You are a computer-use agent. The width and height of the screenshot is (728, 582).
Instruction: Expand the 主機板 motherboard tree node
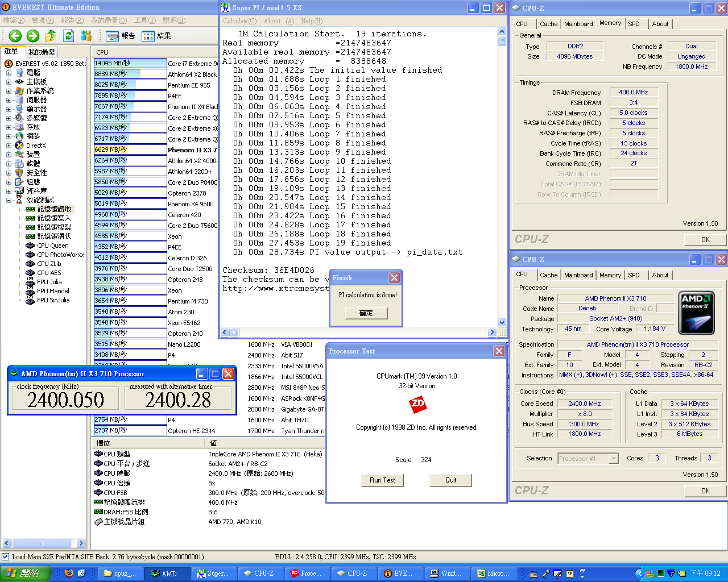click(x=9, y=82)
